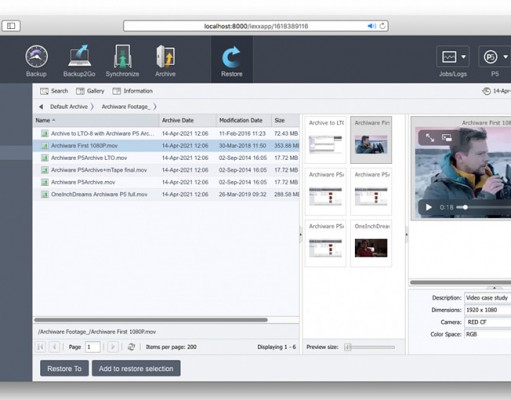Adjust the Preview size slider
Screen dimensions: 511x400
click(x=370, y=347)
